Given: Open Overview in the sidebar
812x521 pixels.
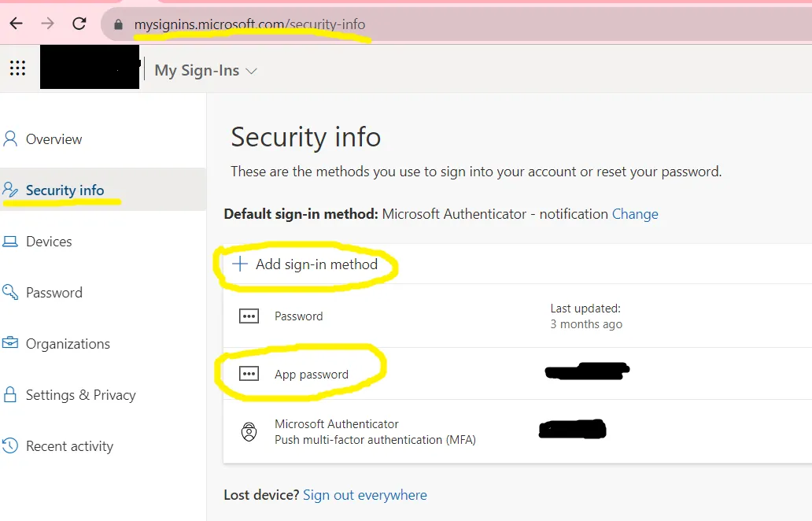Looking at the screenshot, I should (54, 139).
